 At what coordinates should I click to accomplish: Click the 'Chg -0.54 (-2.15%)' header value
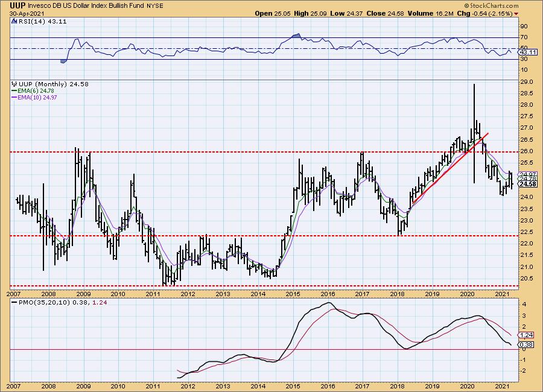[484, 13]
